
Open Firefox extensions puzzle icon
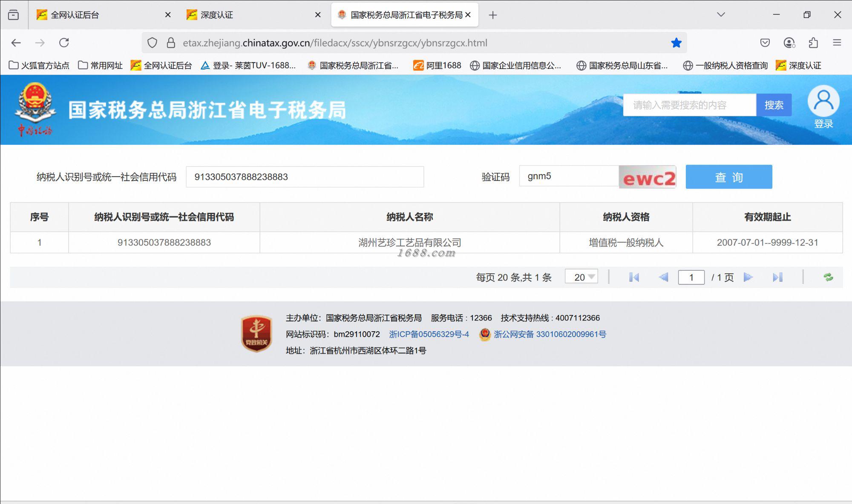click(813, 43)
